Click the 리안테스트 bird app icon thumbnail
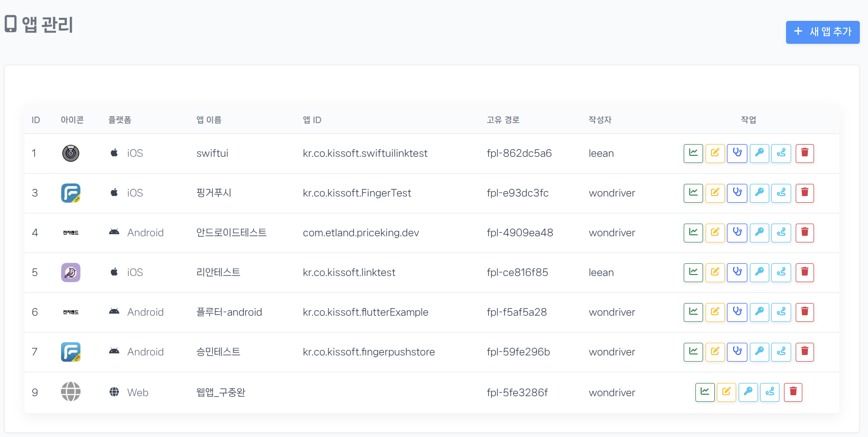Image resolution: width=868 pixels, height=437 pixels. click(71, 272)
